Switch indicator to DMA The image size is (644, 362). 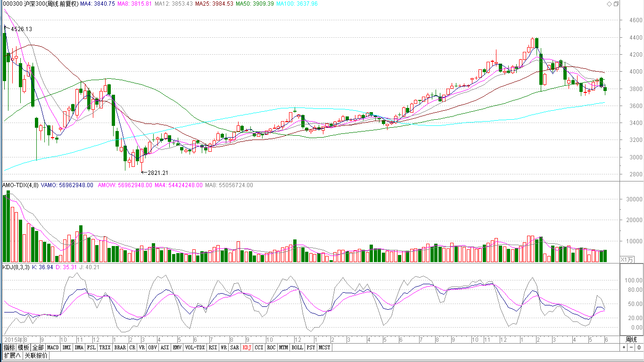79,347
